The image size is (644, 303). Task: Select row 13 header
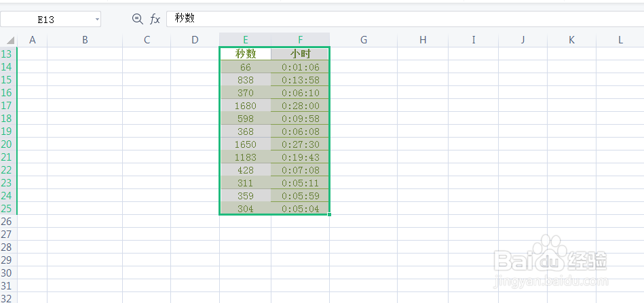[x=8, y=54]
